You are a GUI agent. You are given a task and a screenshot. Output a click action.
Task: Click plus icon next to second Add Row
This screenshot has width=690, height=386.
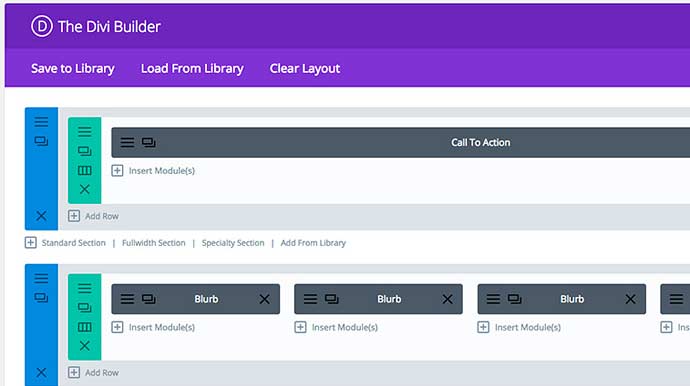74,372
